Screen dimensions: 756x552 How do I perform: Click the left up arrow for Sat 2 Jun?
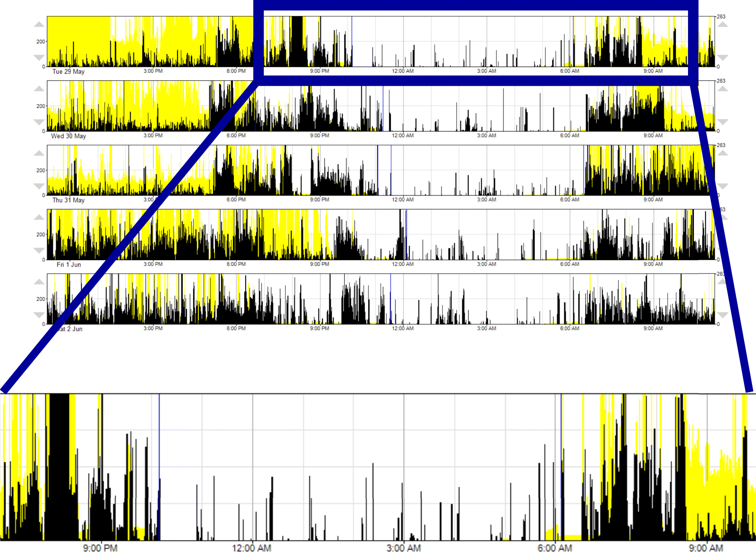(x=39, y=282)
